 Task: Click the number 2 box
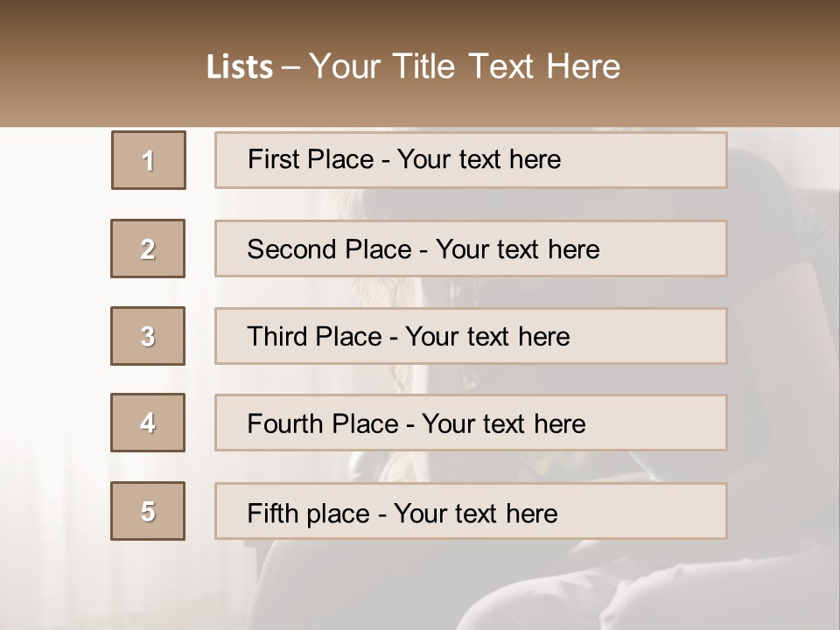coord(148,248)
